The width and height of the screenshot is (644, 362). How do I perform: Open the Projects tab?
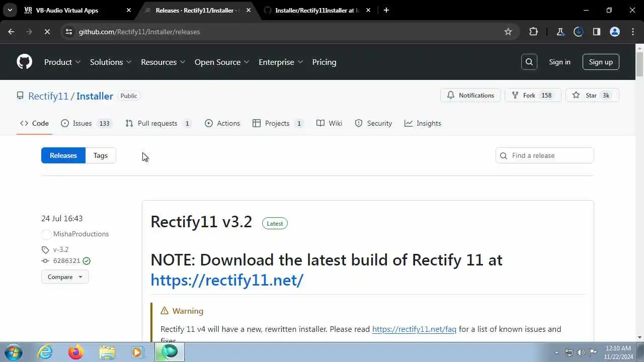[x=277, y=123]
